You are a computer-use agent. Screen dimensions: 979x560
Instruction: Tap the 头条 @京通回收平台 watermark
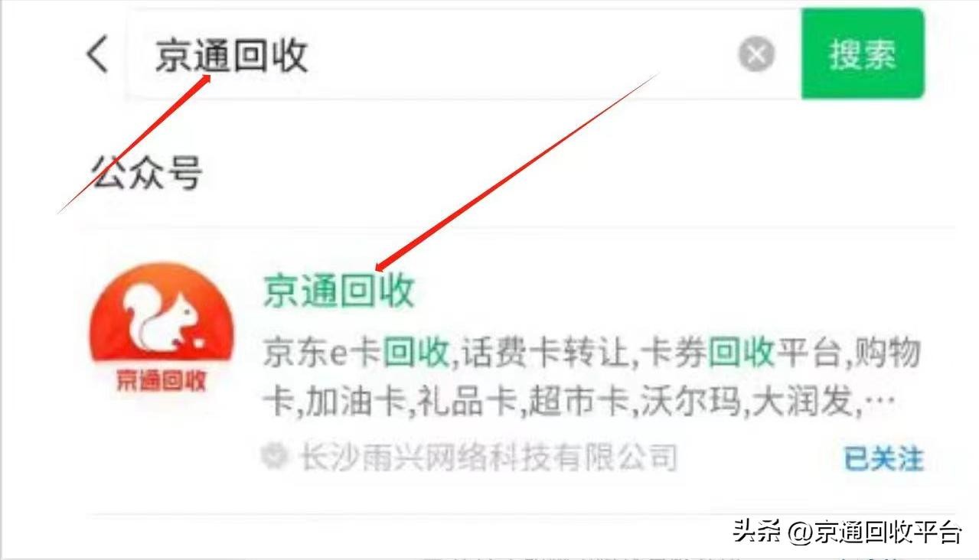(x=847, y=530)
